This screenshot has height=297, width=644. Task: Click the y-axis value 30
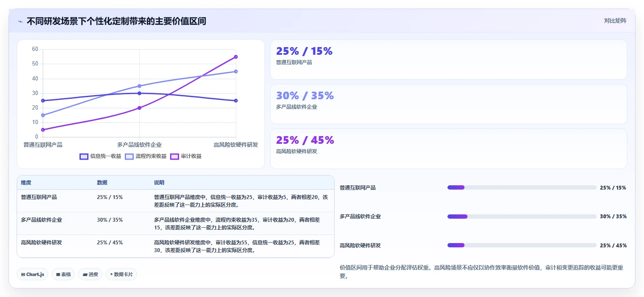35,93
